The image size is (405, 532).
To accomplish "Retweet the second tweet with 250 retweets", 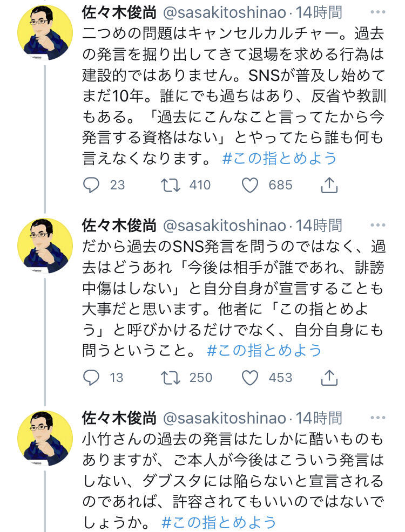I will pos(171,378).
